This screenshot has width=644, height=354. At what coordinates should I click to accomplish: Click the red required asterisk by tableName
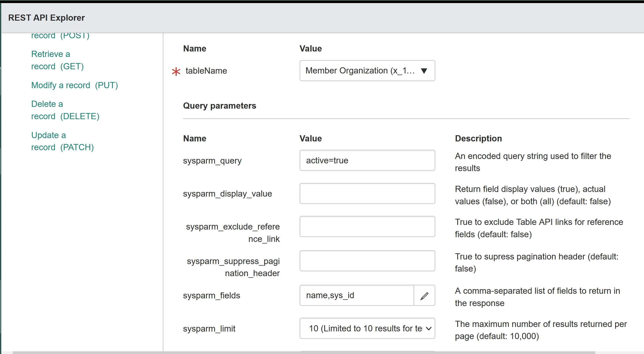pyautogui.click(x=176, y=71)
